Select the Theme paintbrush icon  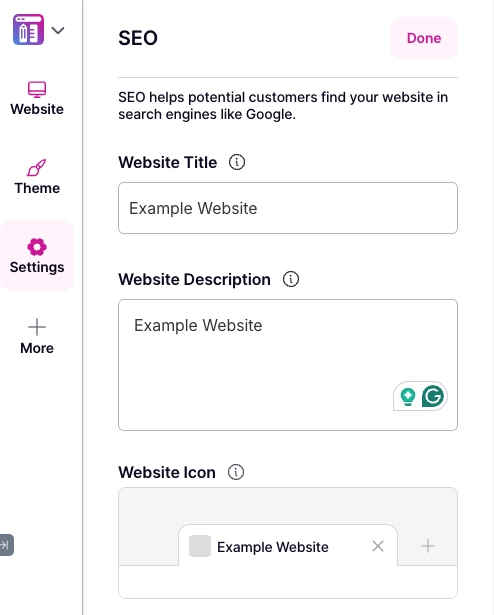[x=36, y=167]
